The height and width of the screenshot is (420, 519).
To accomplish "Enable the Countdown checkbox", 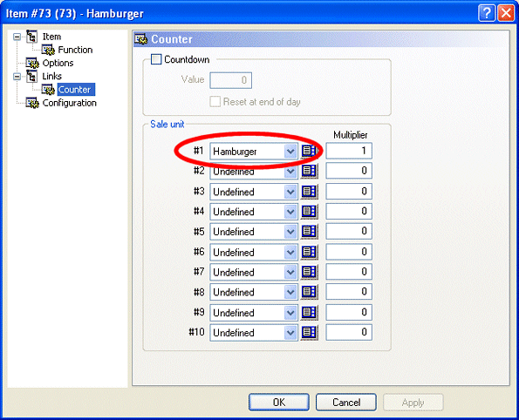I will tap(156, 59).
